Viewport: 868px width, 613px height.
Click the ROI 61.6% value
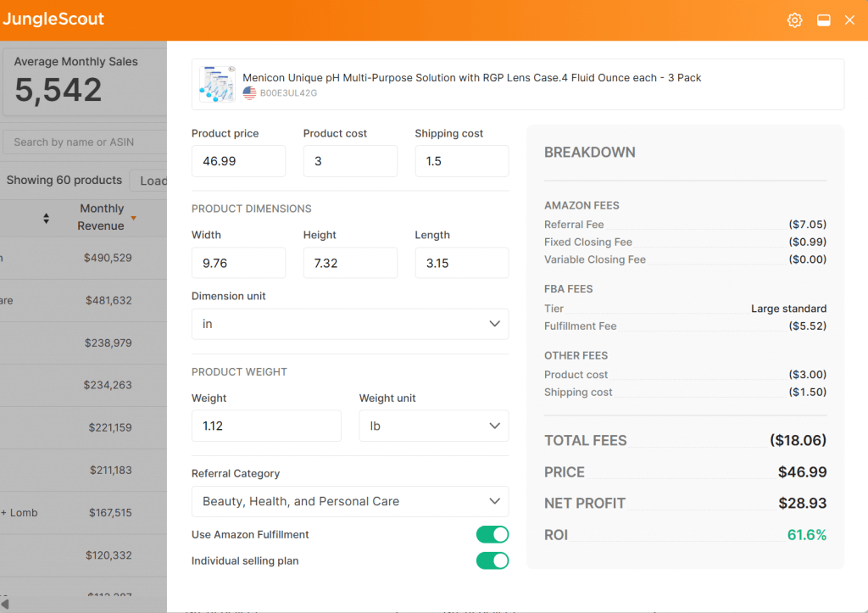tap(807, 535)
